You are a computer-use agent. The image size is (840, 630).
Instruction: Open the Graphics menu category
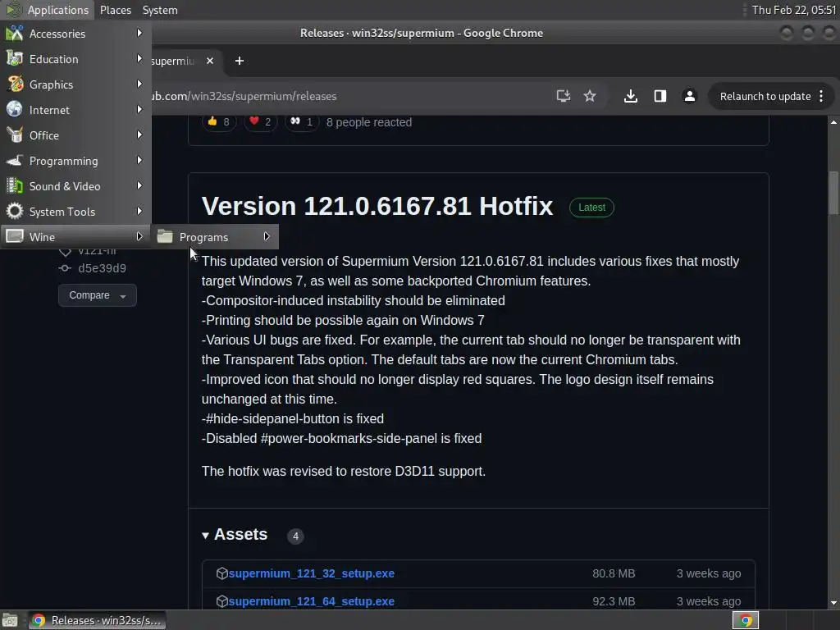click(x=75, y=84)
